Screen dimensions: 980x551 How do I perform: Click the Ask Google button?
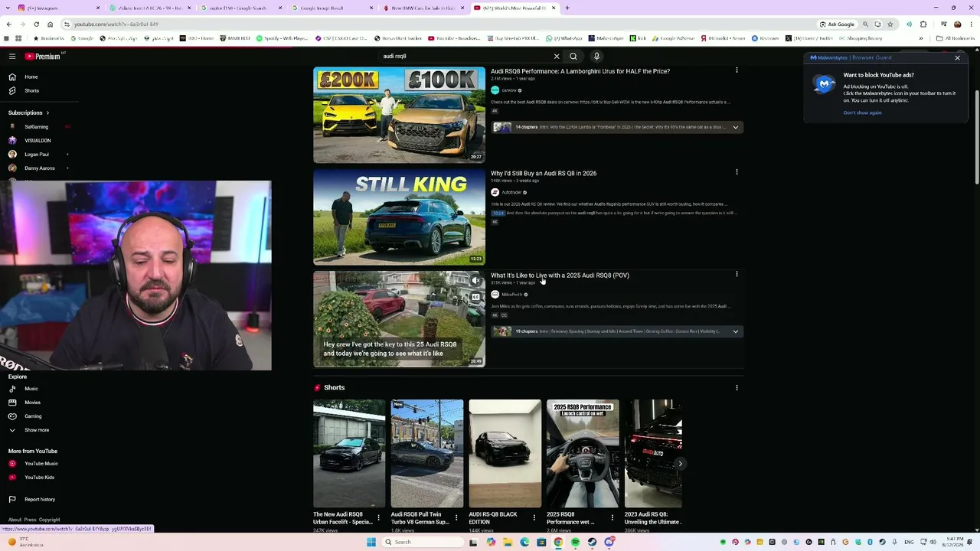(x=837, y=24)
